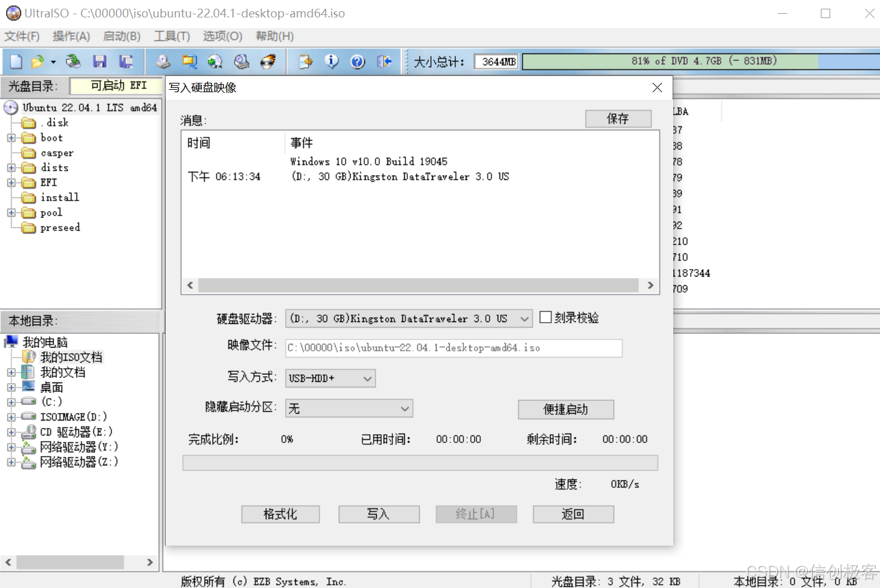The width and height of the screenshot is (880, 588).
Task: Open the 硬盘驱动器 drive dropdown
Action: (x=409, y=318)
